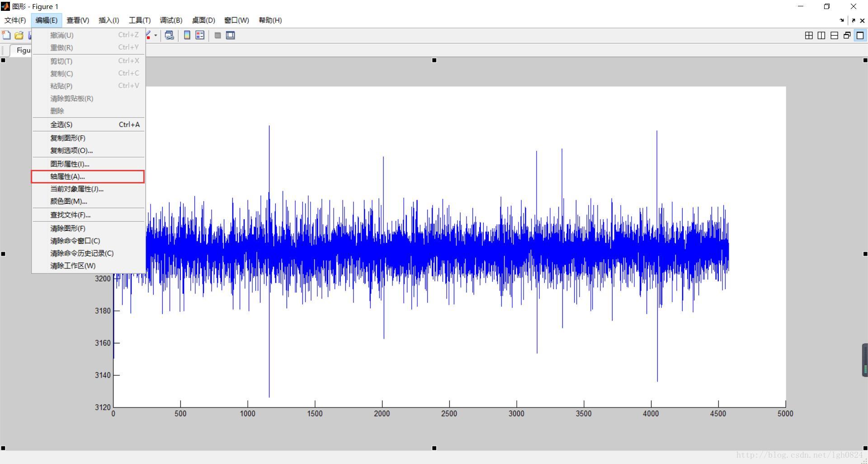Tile figures in a grid layout

click(809, 35)
